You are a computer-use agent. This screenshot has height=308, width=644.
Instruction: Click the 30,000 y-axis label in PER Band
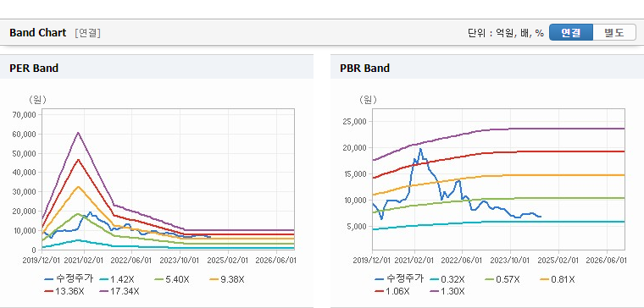(x=25, y=191)
